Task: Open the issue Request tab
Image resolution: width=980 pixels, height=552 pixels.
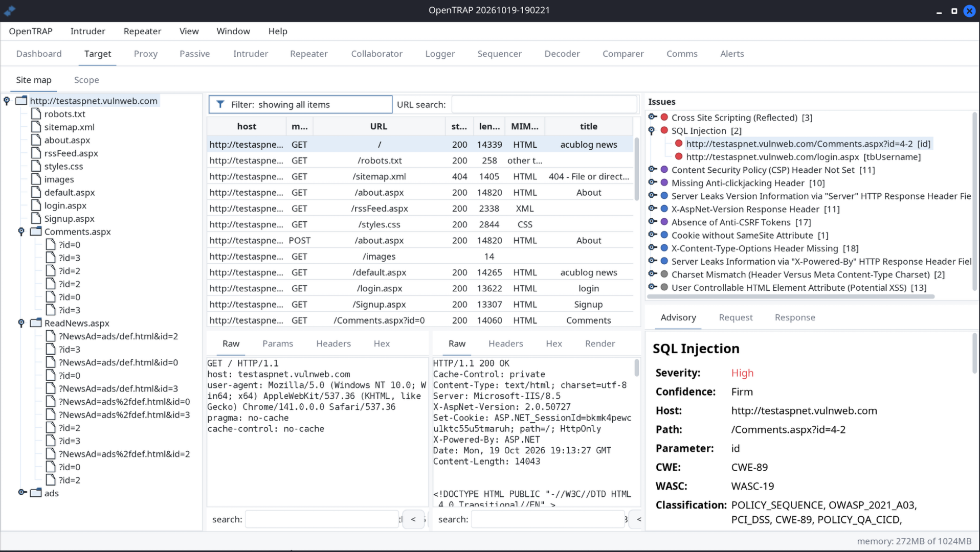Action: (x=736, y=317)
